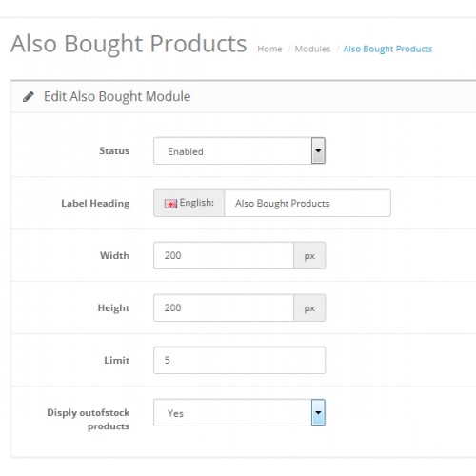Screen dimensions: 476x476
Task: Open the Status dropdown arrow
Action: click(x=318, y=150)
